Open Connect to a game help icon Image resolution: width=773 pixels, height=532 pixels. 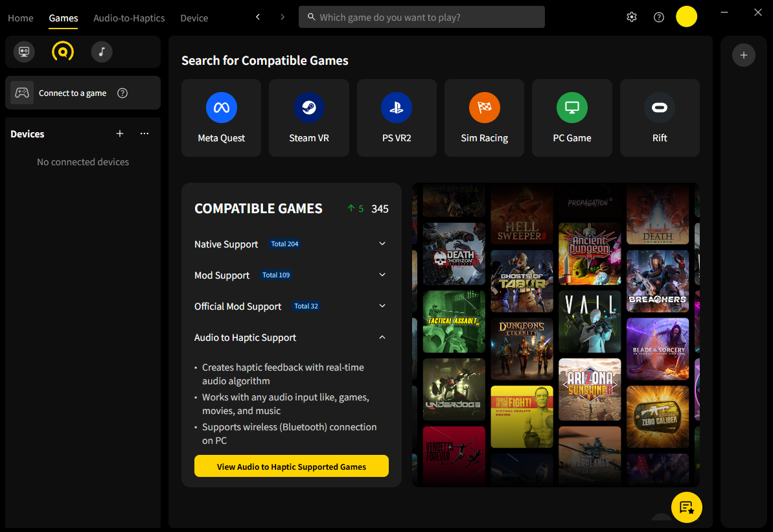tap(122, 93)
